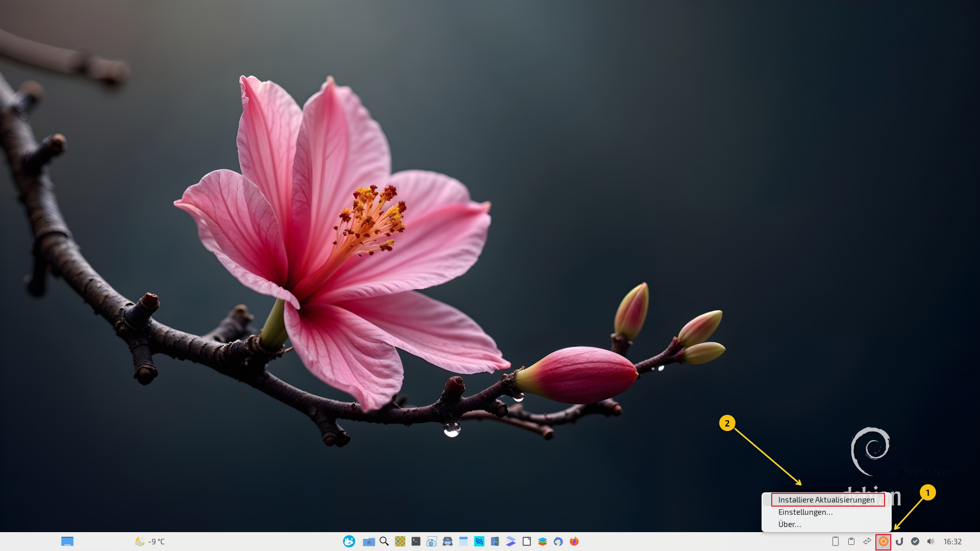Open Thunderbird mail icon in dock
Screen dimensions: 980x551
point(558,541)
